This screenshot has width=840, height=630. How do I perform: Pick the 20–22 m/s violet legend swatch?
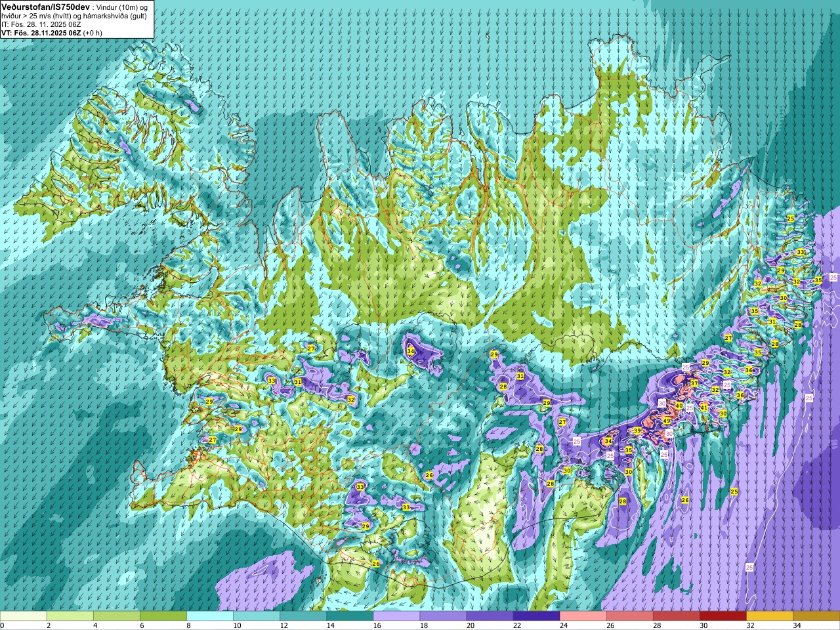pyautogui.click(x=490, y=616)
